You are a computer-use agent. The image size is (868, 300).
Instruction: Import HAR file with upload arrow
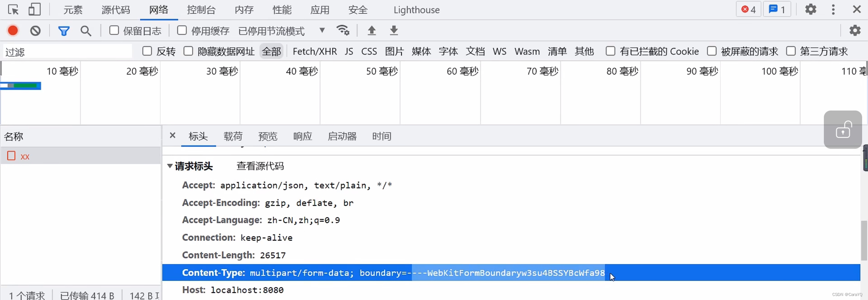[x=371, y=30]
